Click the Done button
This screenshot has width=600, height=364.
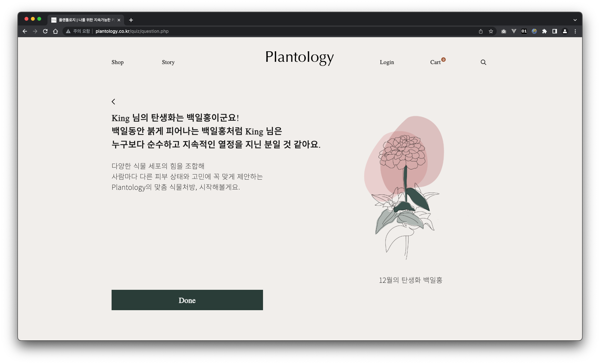187,300
